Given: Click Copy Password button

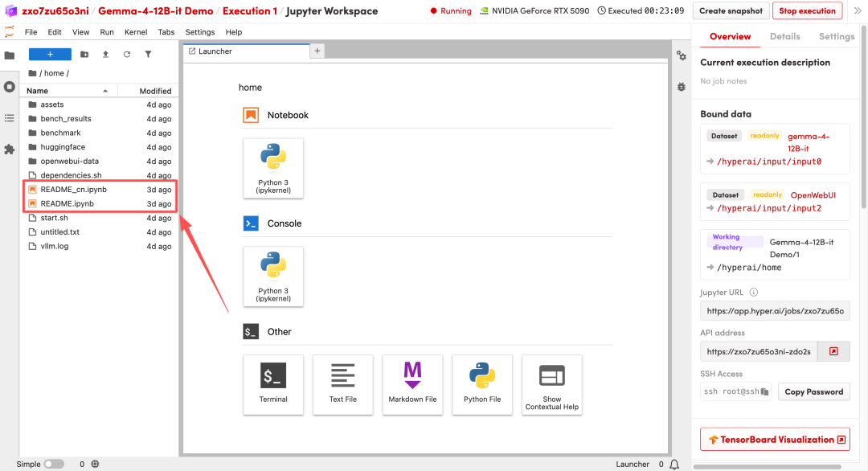Looking at the screenshot, I should [813, 392].
